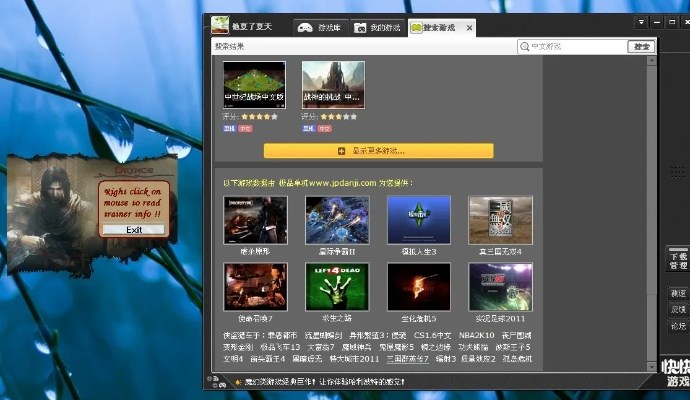The height and width of the screenshot is (400, 690).
Task: Click the 街头霸王4 game link
Action: [x=268, y=359]
